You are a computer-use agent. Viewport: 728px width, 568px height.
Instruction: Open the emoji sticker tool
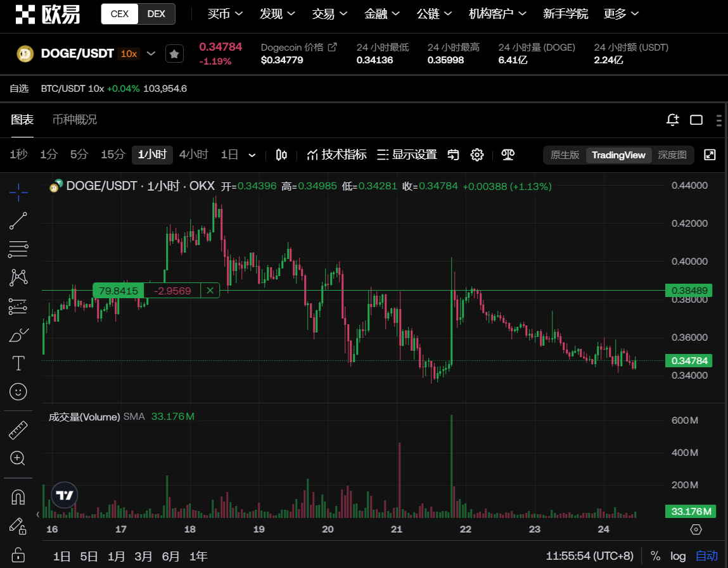(x=18, y=392)
